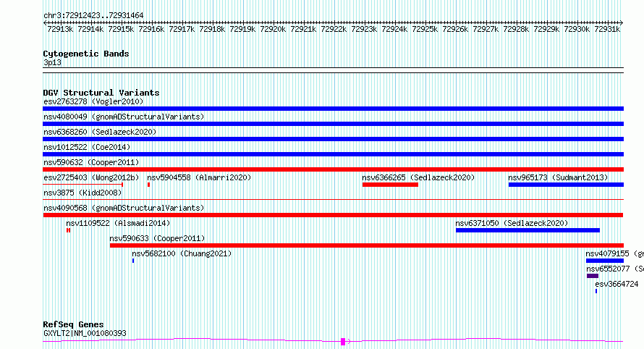
Task: Select the esv2725403 (Wong2012b) label
Action: (91, 177)
